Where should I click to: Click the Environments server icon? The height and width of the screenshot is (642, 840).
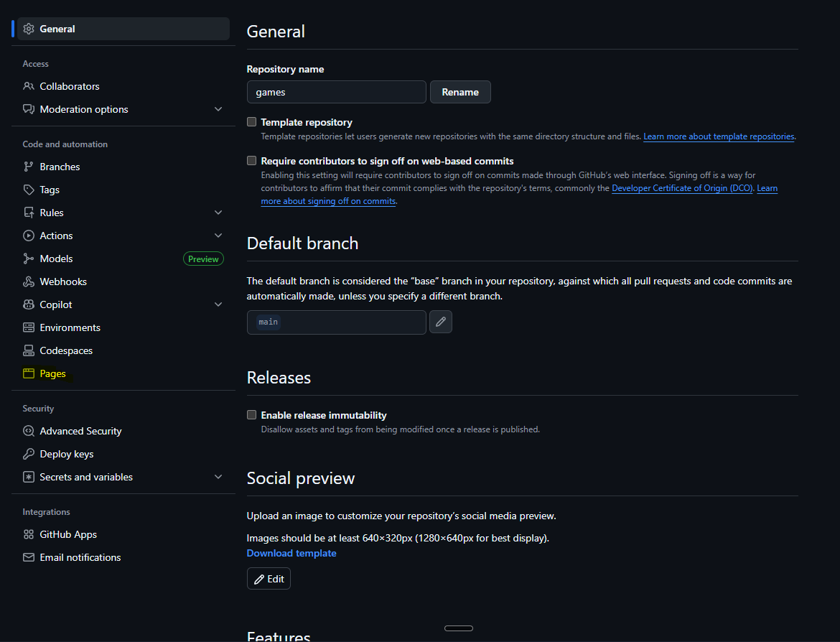coord(29,327)
